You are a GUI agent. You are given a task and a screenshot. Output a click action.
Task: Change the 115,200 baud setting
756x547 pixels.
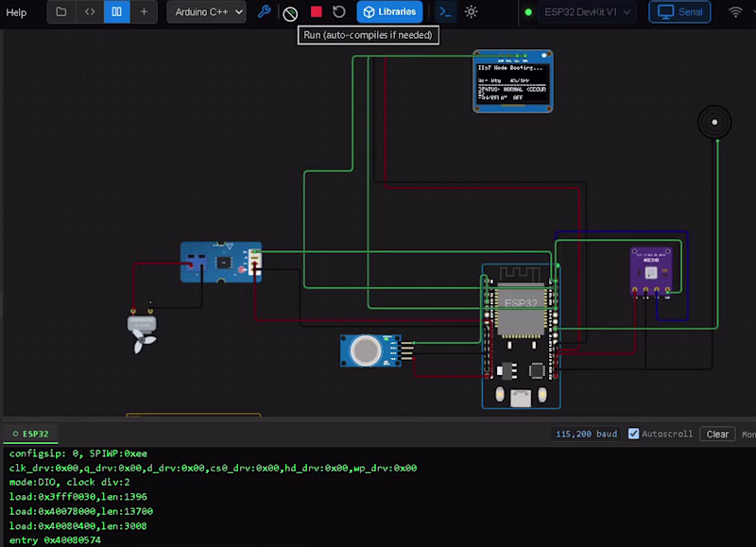[586, 434]
